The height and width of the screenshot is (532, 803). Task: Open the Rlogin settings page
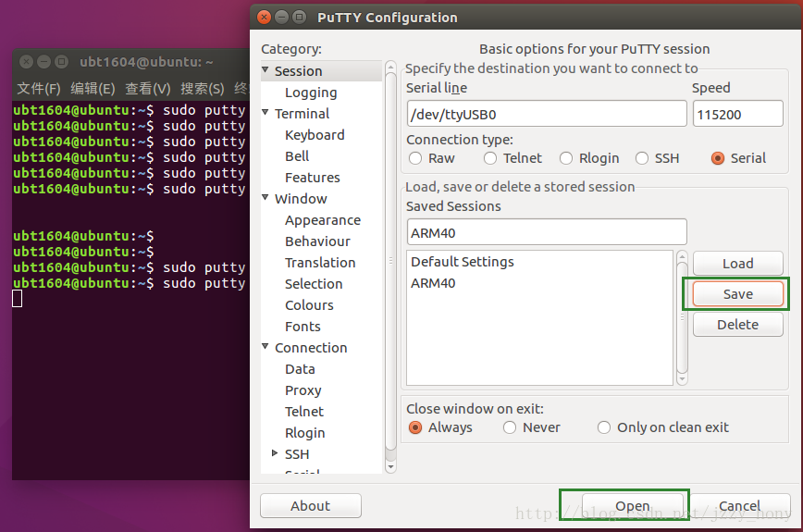coord(304,433)
